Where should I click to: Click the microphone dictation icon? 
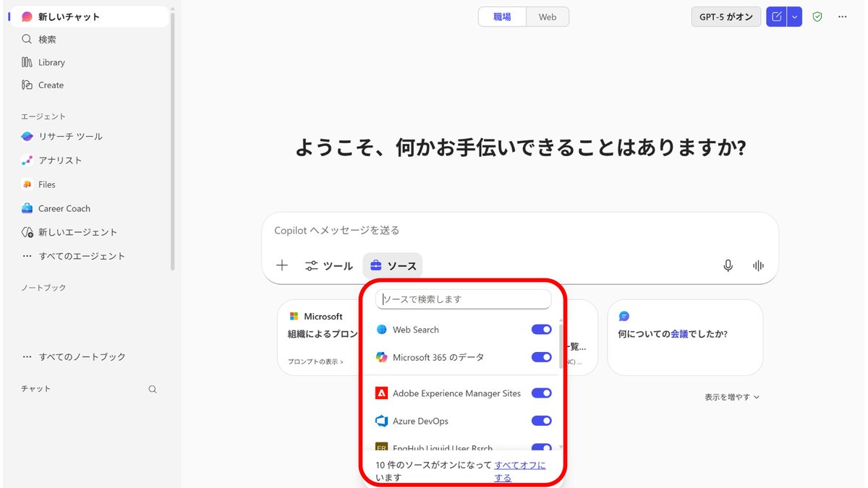728,265
